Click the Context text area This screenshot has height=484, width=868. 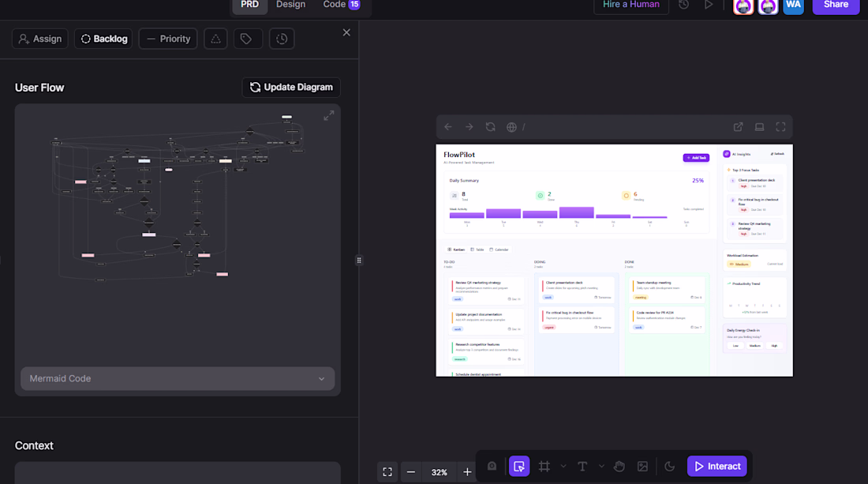(178, 473)
